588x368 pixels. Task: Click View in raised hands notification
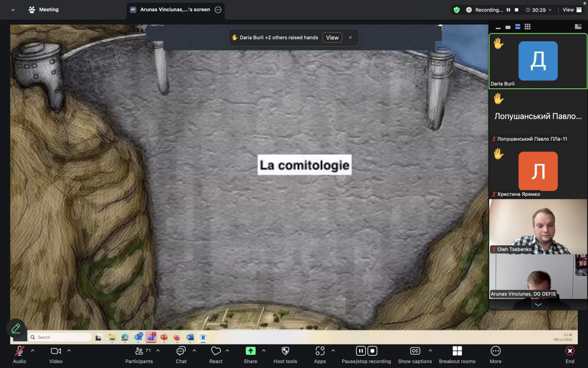pos(332,38)
